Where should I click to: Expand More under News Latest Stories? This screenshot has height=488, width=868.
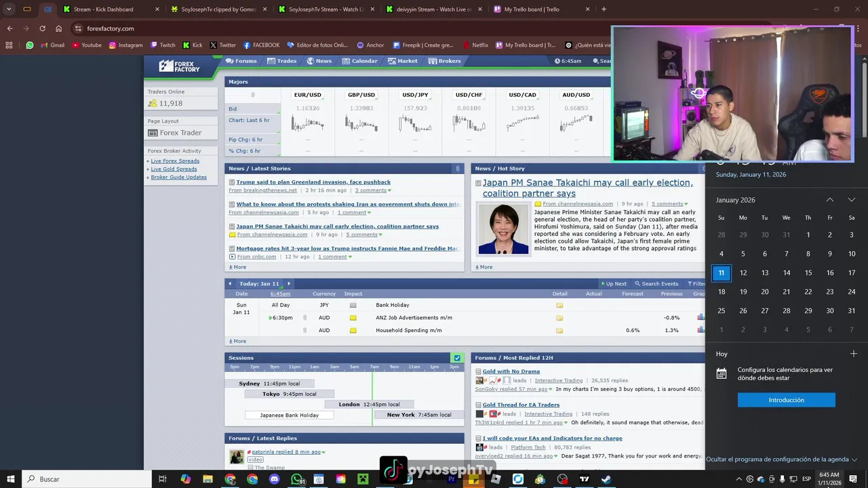[x=237, y=267]
